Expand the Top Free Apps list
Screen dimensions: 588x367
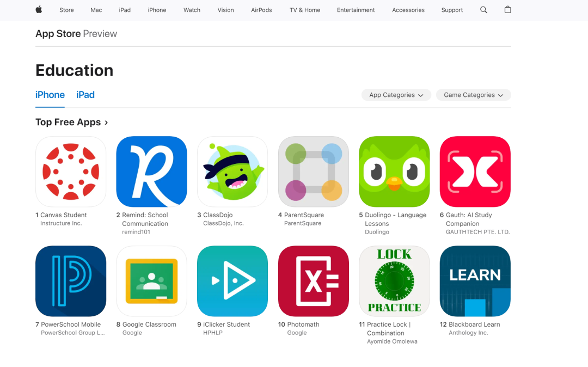click(72, 122)
